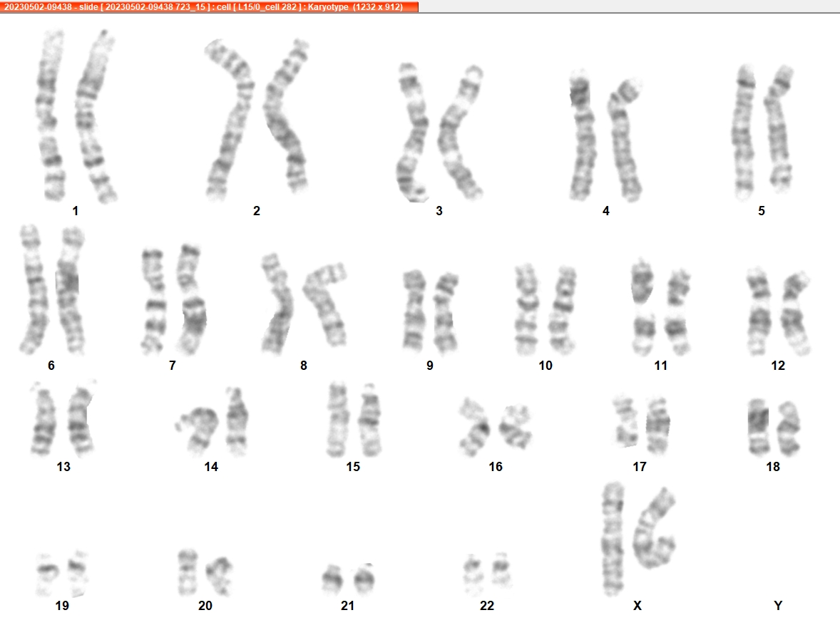Click the curled left chromosome 14
This screenshot has height=635, width=840.
[198, 430]
